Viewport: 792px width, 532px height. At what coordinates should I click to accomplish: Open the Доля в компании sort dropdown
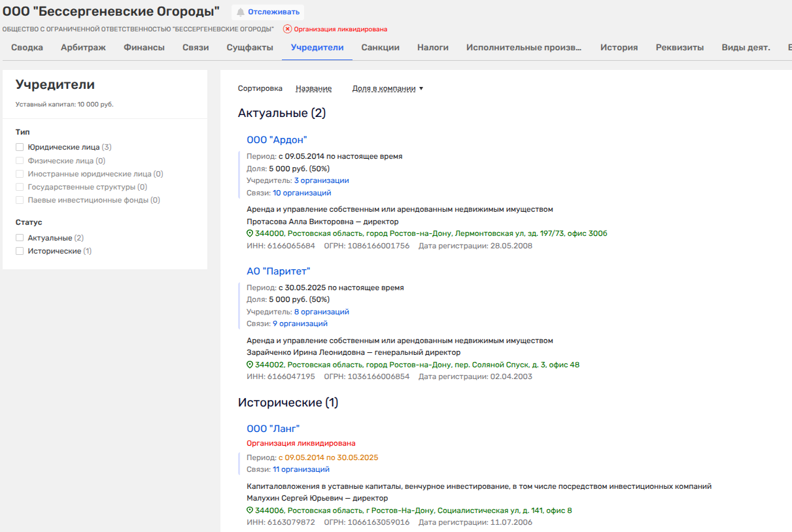[387, 88]
